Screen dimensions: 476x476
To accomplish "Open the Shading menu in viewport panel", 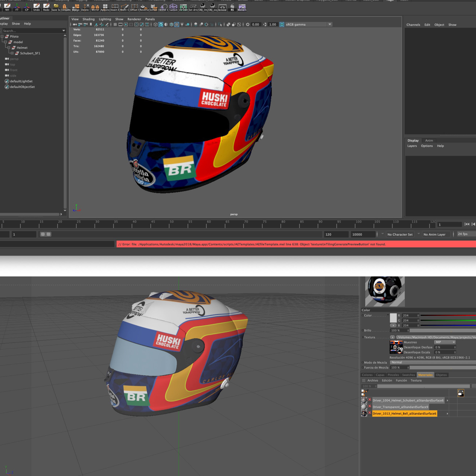I will [89, 19].
